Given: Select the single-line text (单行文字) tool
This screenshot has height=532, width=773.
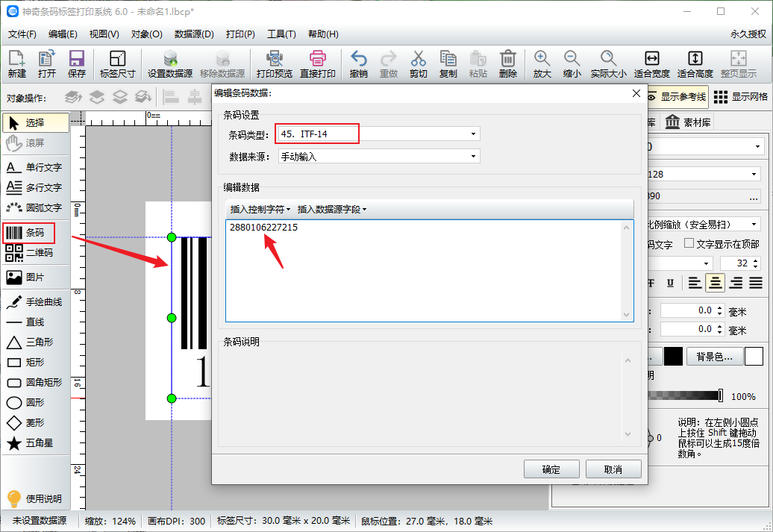Looking at the screenshot, I should pyautogui.click(x=36, y=168).
